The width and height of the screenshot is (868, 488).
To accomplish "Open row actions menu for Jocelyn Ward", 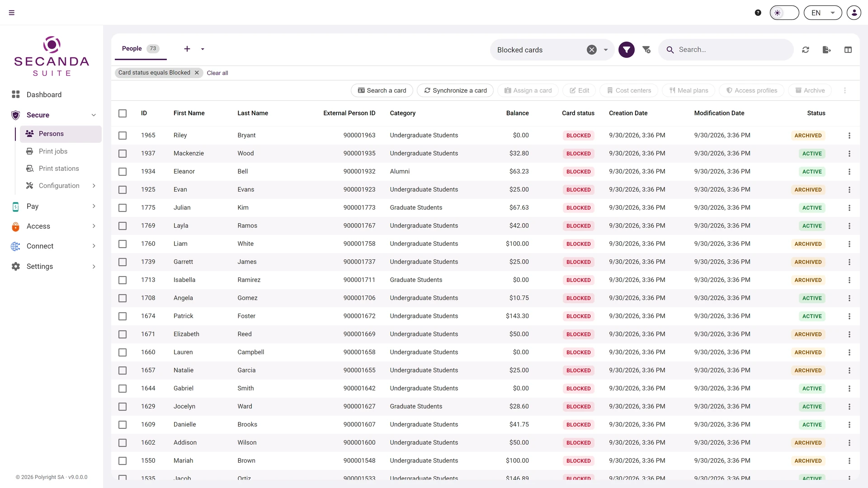I will (849, 407).
